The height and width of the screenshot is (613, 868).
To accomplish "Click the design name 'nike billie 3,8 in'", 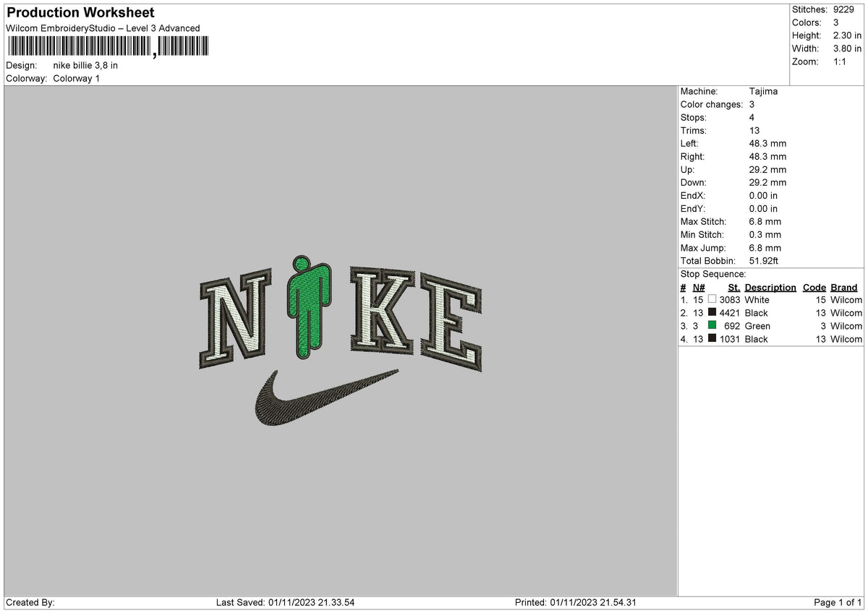I will (x=85, y=65).
